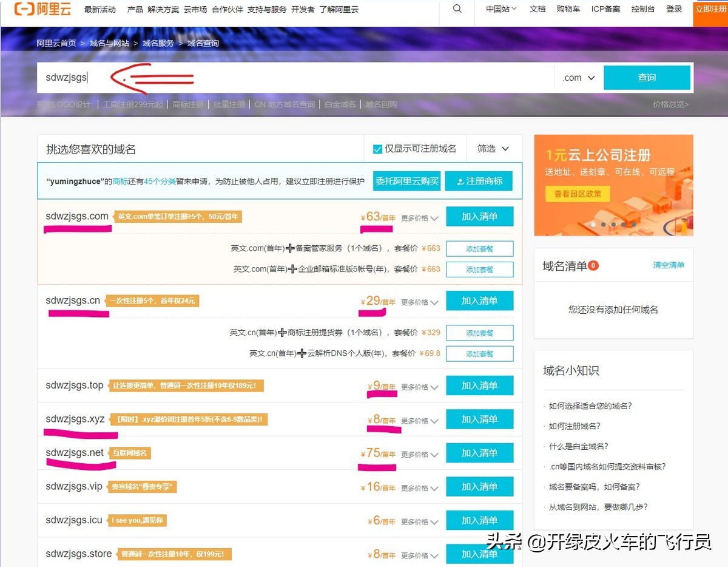728x567 pixels.
Task: Open the ICP备案 filing page
Action: click(x=605, y=9)
